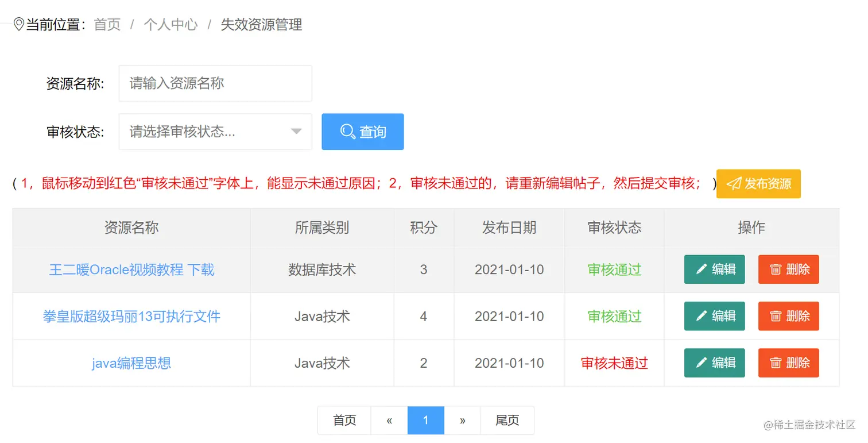This screenshot has width=868, height=443.
Task: Select 失效资源管理 breadcrumb item
Action: click(x=261, y=25)
